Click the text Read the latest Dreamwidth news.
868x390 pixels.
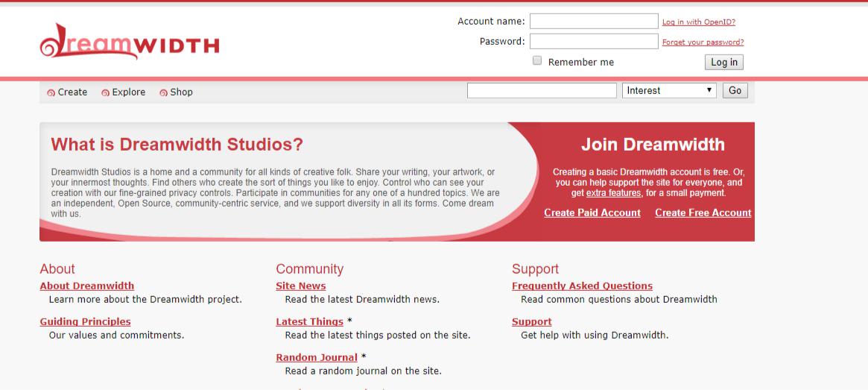point(362,299)
